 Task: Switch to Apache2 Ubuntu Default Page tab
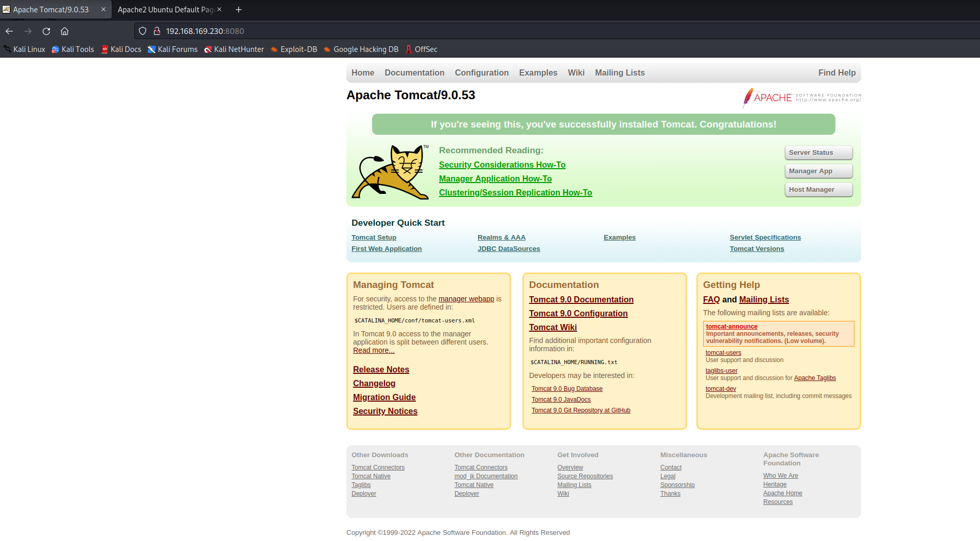tap(165, 10)
